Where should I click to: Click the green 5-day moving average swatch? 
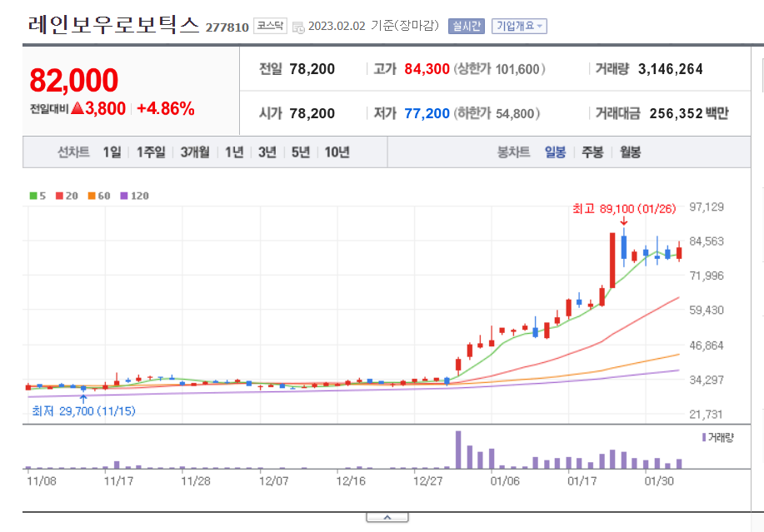(x=33, y=196)
